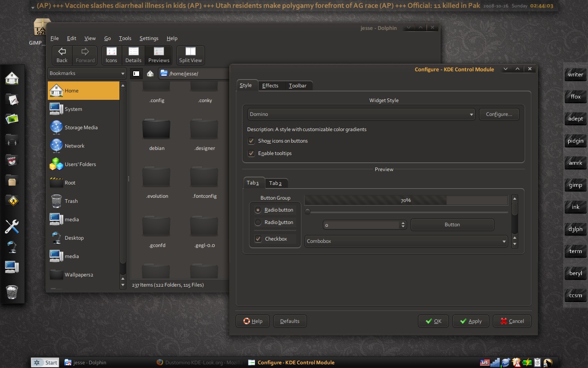
Task: Open the documents folder icon in left dock
Action: (x=12, y=99)
